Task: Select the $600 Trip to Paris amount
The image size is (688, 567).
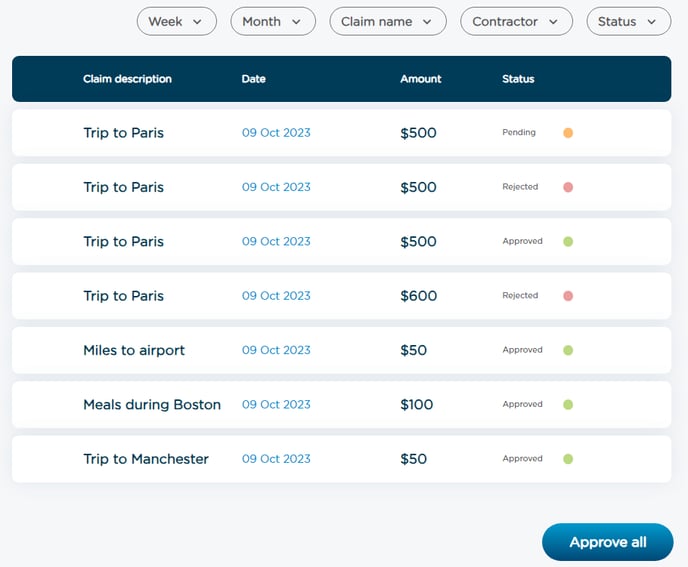Action: (418, 296)
